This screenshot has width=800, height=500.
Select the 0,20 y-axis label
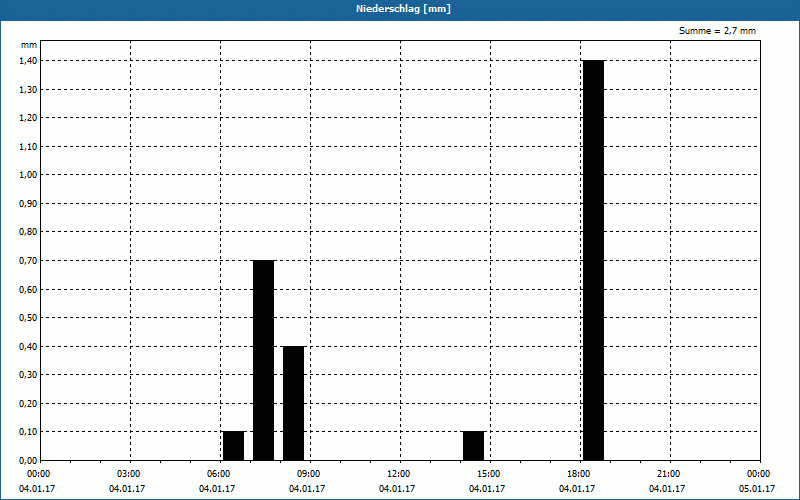[x=29, y=404]
